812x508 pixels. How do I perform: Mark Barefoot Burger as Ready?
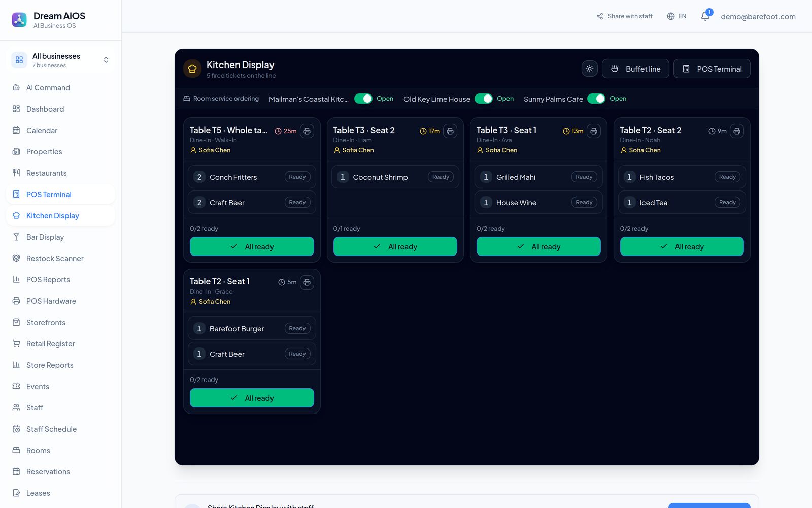pos(297,329)
